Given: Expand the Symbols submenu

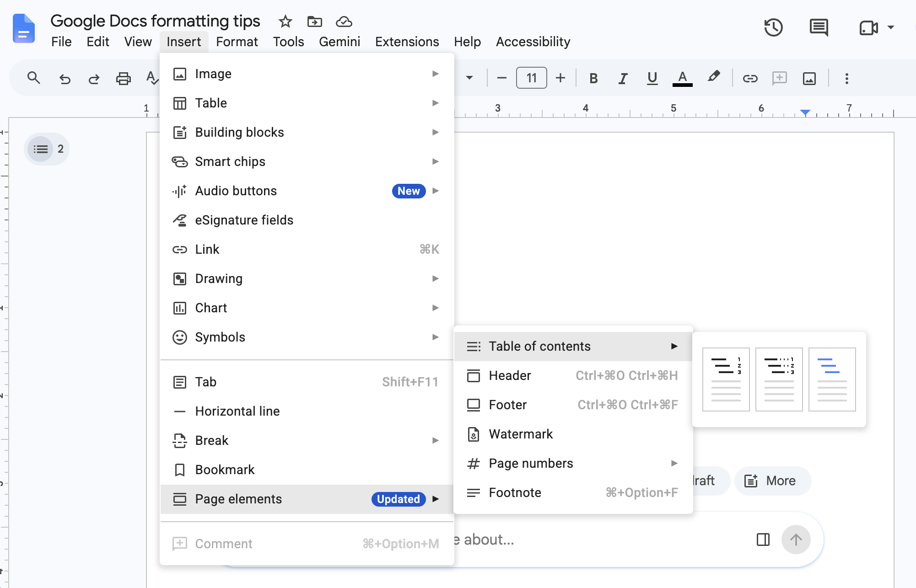Looking at the screenshot, I should [307, 337].
